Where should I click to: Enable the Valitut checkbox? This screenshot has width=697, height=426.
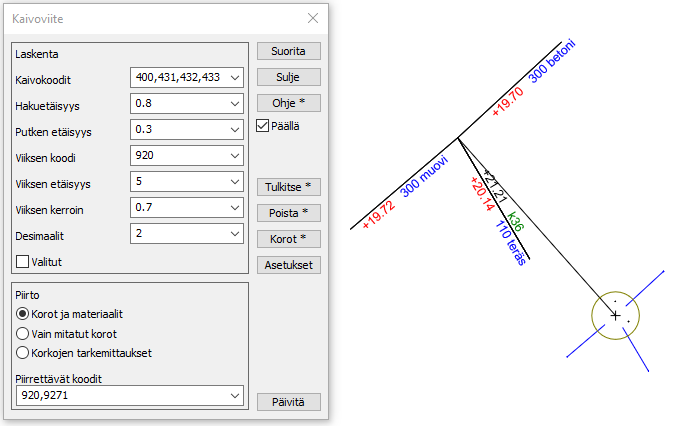[x=23, y=261]
